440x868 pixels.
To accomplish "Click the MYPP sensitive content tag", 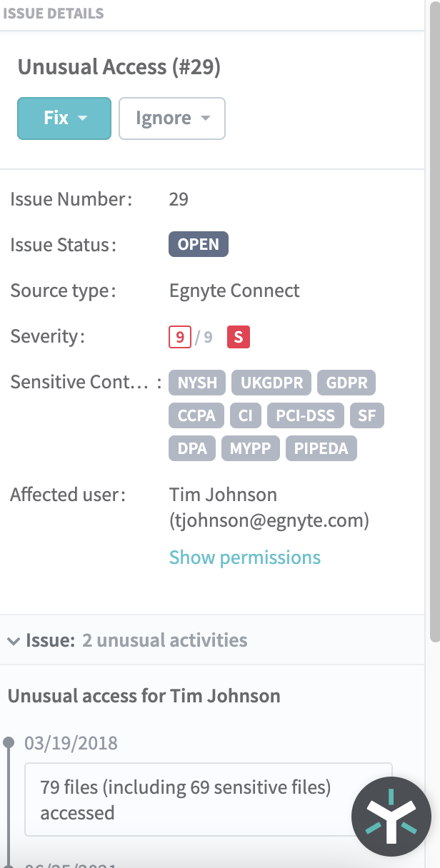I will 250,448.
